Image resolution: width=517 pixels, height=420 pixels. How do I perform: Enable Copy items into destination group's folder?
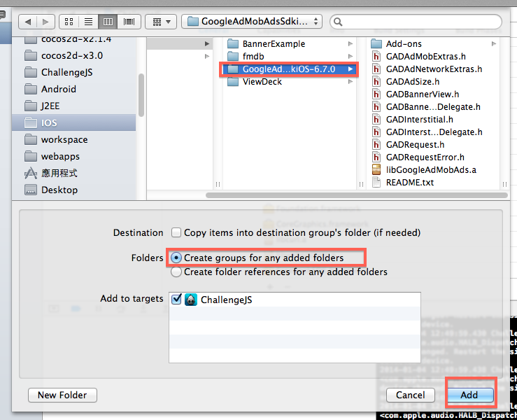pyautogui.click(x=176, y=232)
